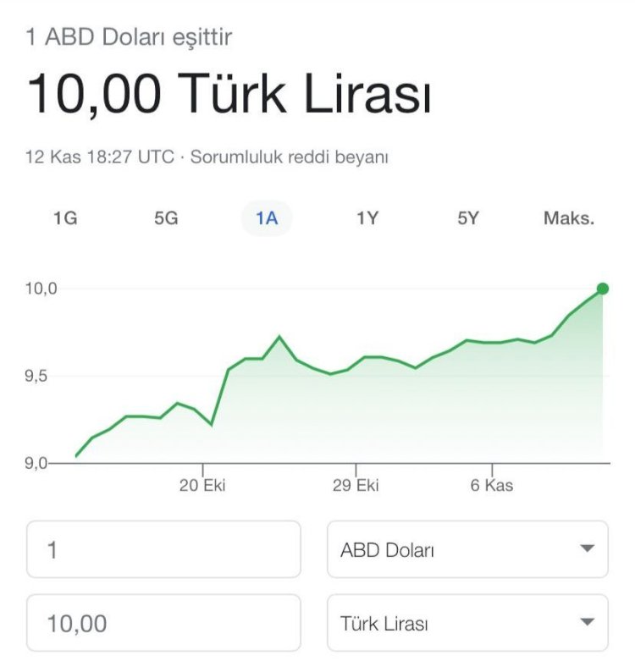
Task: Click the 20 Eki date label
Action: coord(203,486)
